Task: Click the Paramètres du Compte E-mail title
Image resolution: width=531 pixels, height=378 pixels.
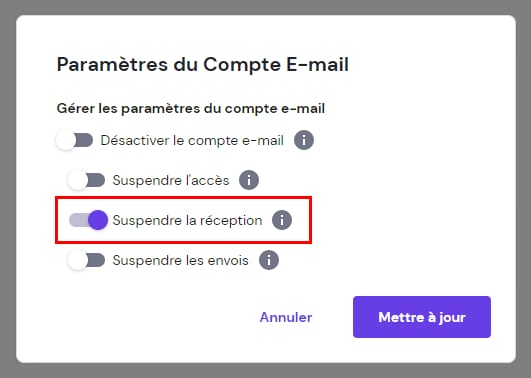Action: [x=203, y=64]
